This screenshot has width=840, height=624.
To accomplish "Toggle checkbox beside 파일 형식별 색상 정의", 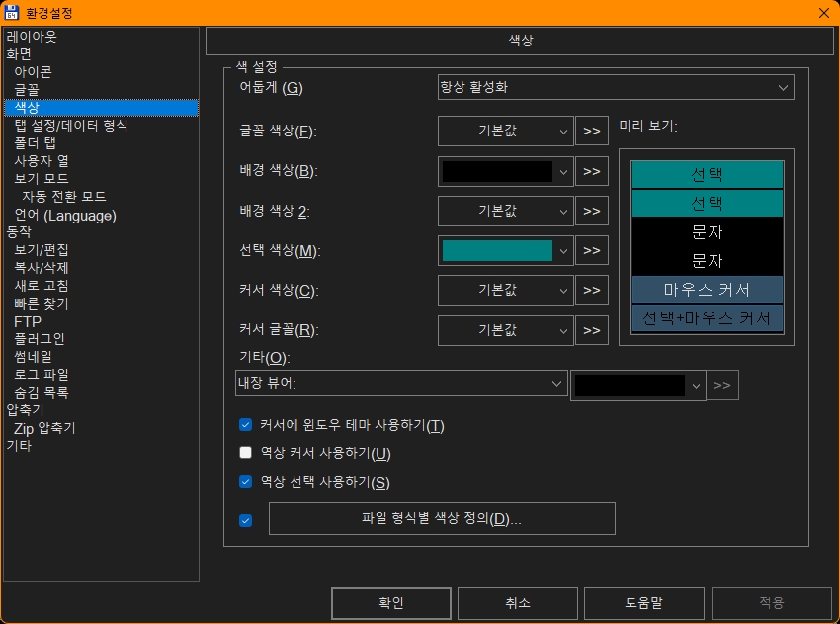I will pyautogui.click(x=245, y=520).
